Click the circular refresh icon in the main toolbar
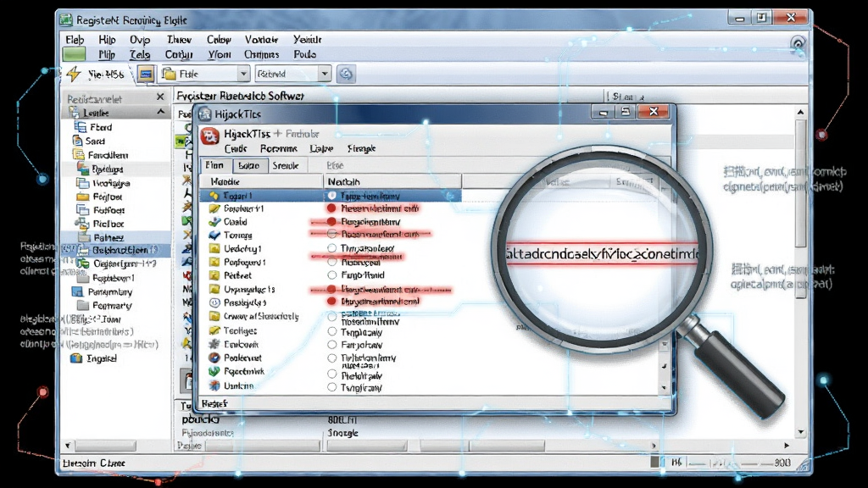 tap(346, 74)
